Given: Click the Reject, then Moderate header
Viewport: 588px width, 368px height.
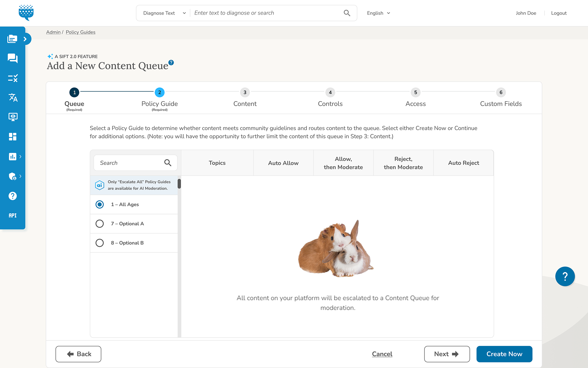Looking at the screenshot, I should pyautogui.click(x=403, y=163).
